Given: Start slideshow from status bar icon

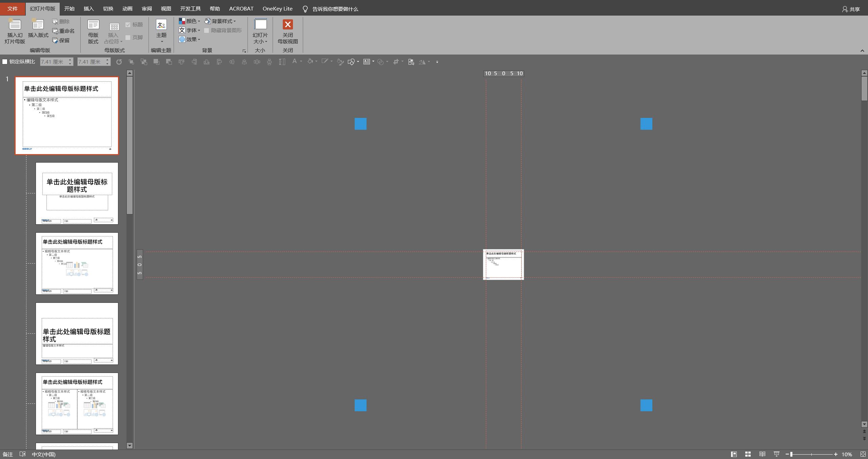Looking at the screenshot, I should pyautogui.click(x=776, y=454).
